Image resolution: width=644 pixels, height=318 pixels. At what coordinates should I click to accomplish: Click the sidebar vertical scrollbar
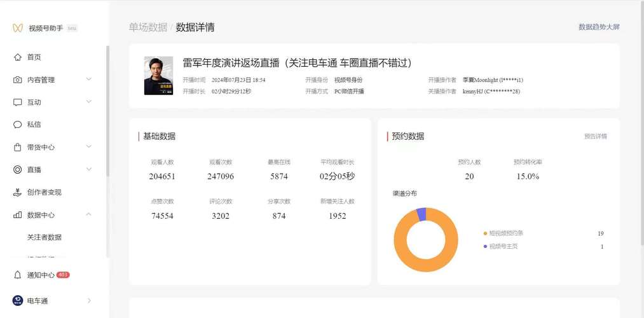point(107,111)
